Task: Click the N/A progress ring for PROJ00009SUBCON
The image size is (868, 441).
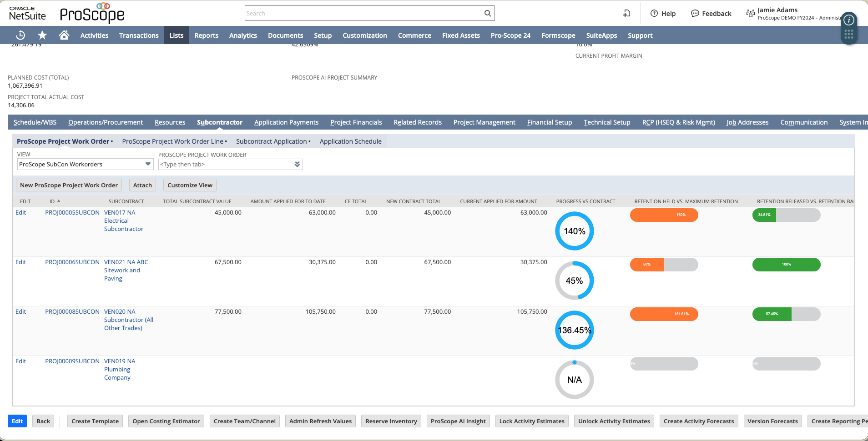Action: click(x=575, y=380)
